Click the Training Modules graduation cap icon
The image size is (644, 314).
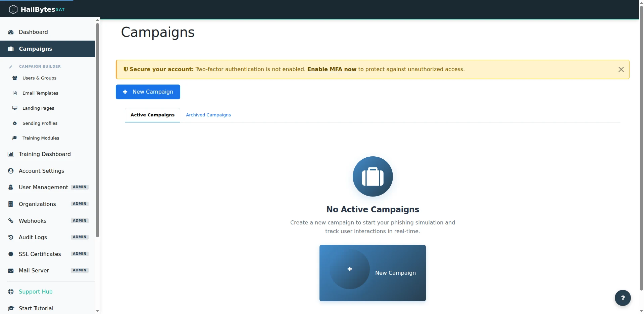coord(15,138)
